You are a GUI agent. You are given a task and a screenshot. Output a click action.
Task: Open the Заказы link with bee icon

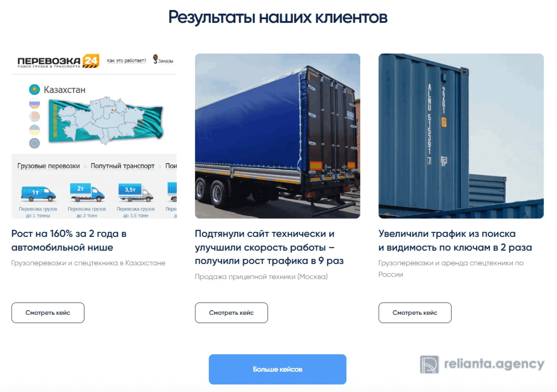point(163,60)
